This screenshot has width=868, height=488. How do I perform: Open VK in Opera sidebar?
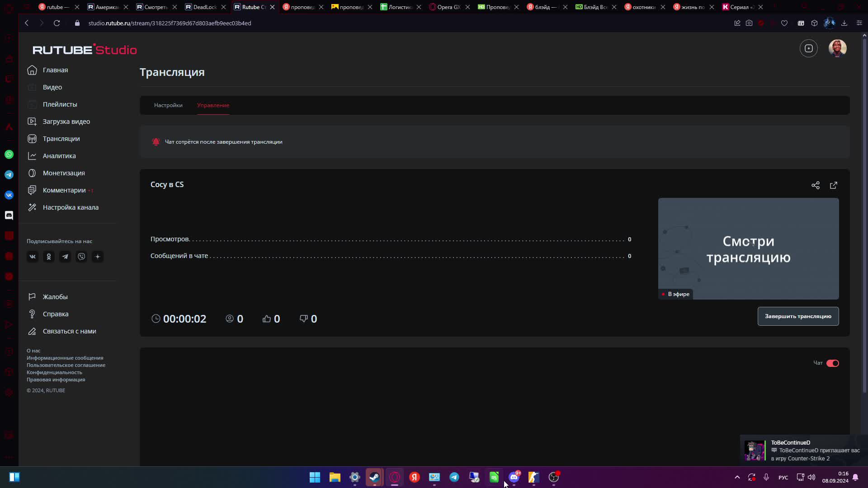[9, 195]
